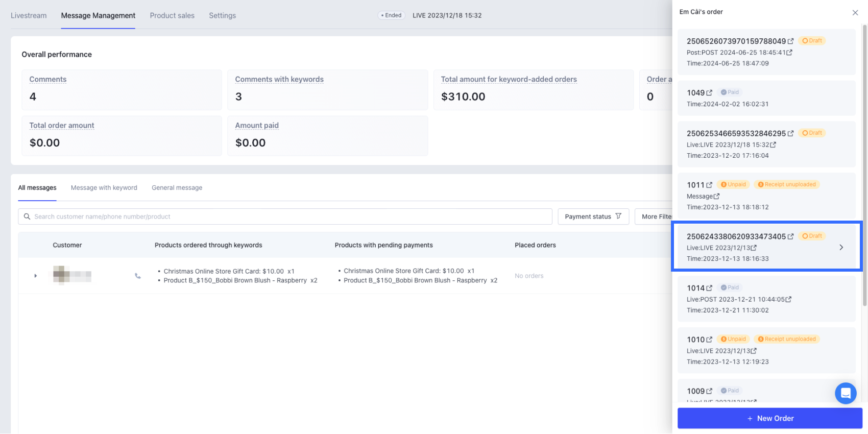Close the Em Cải's order panel
The width and height of the screenshot is (868, 434).
tap(855, 13)
